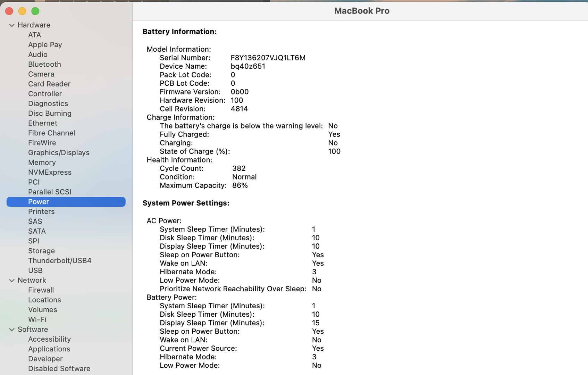Viewport: 588px width, 375px height.
Task: Click the MacBook Pro window title
Action: (x=362, y=11)
